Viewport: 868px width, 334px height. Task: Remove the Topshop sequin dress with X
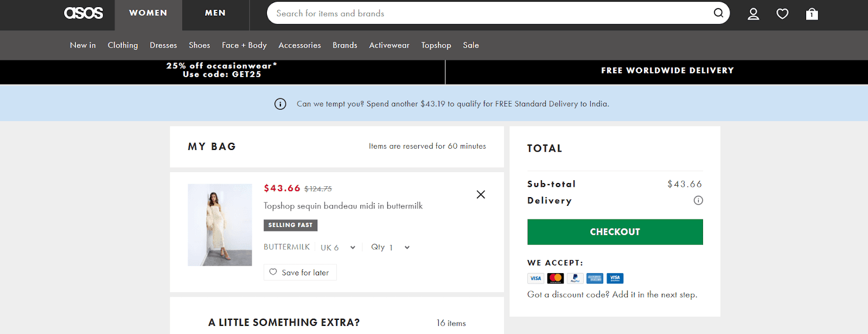pos(481,194)
